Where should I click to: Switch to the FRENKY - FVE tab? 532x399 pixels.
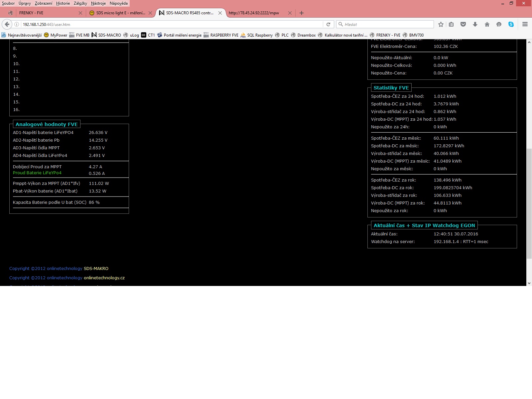43,13
